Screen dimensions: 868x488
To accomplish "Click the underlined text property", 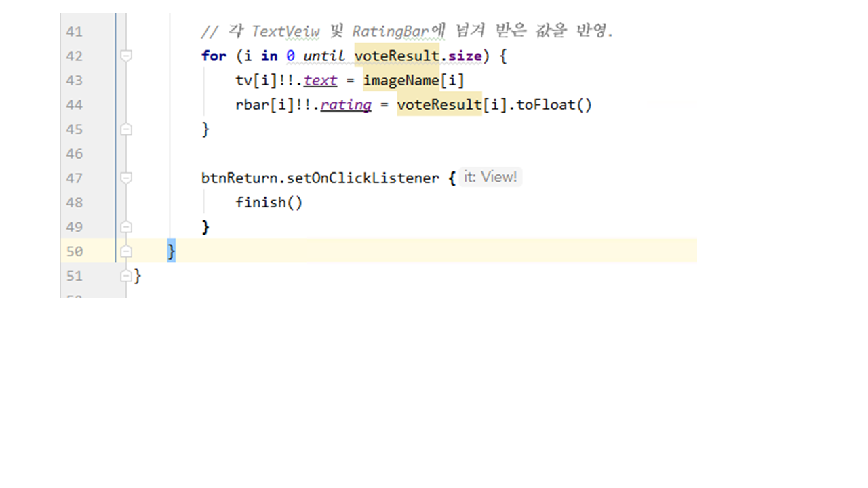I will pos(320,81).
